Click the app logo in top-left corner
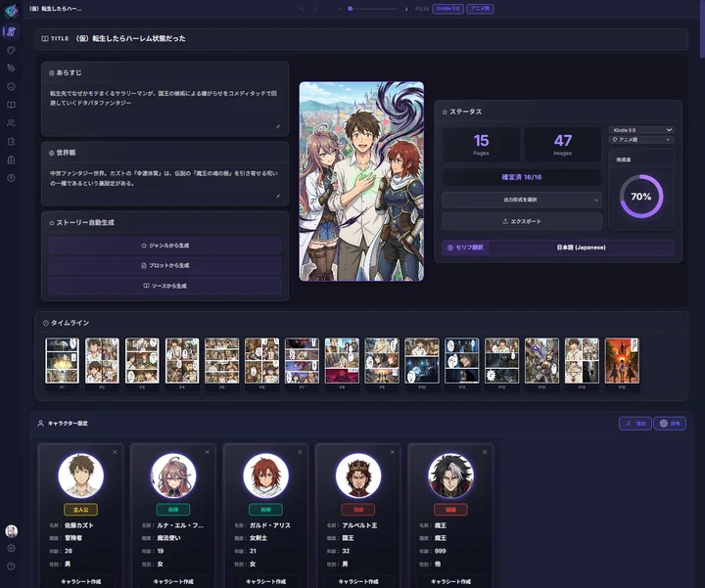The height and width of the screenshot is (588, 705). 11,10
